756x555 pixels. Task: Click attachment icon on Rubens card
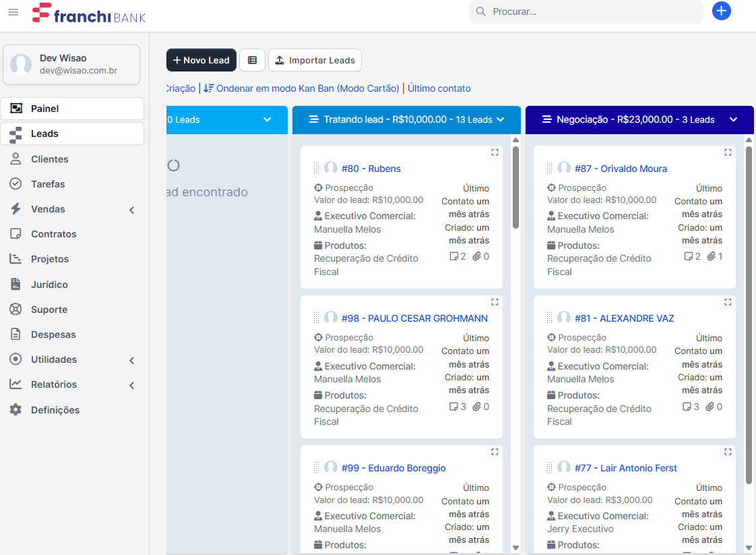[x=476, y=256]
